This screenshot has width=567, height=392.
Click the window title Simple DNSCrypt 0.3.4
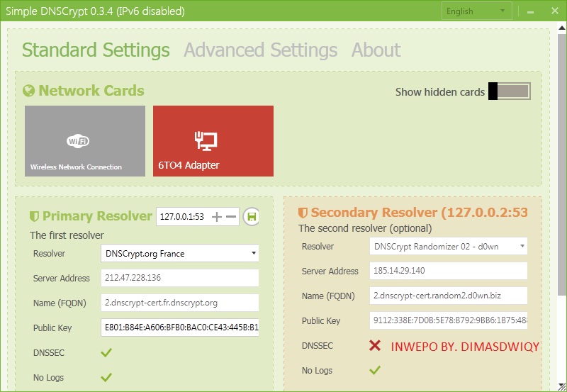pos(95,11)
